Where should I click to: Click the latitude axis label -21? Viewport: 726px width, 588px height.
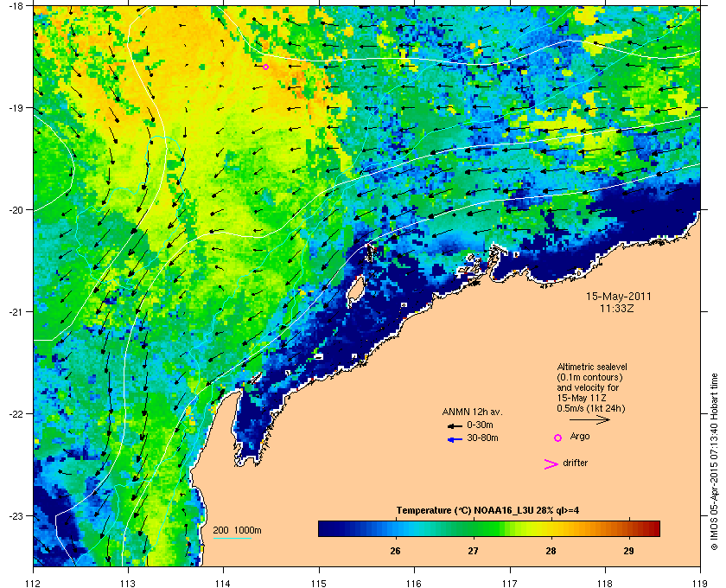tap(16, 312)
